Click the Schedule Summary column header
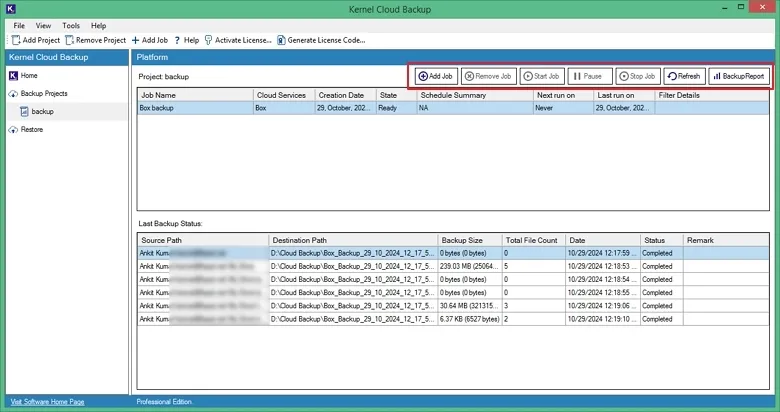This screenshot has height=412, width=780. pyautogui.click(x=475, y=95)
